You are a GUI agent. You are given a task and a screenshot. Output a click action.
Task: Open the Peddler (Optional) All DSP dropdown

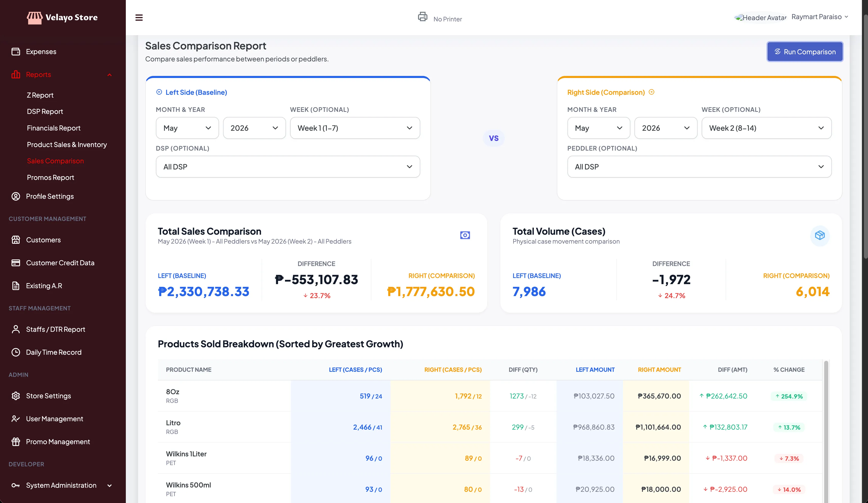click(699, 167)
